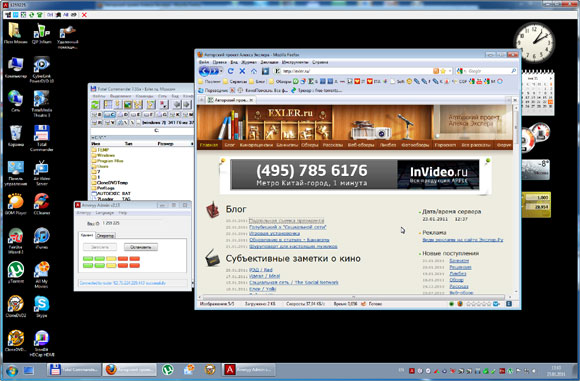Click the Firefox home icon
This screenshot has width=580, height=381.
coord(254,71)
